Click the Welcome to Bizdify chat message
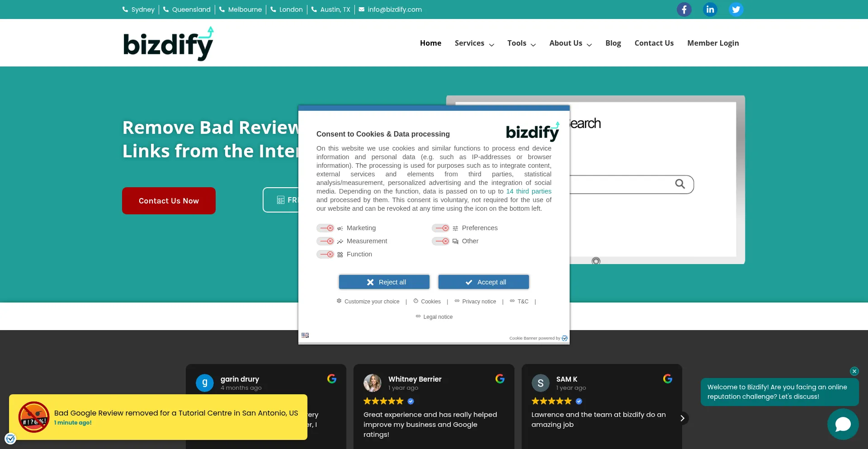This screenshot has width=868, height=449. [780, 392]
